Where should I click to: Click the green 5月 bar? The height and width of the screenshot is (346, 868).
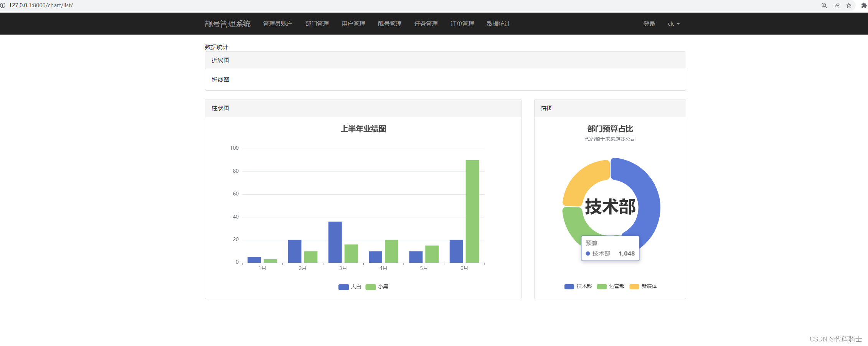pyautogui.click(x=432, y=254)
